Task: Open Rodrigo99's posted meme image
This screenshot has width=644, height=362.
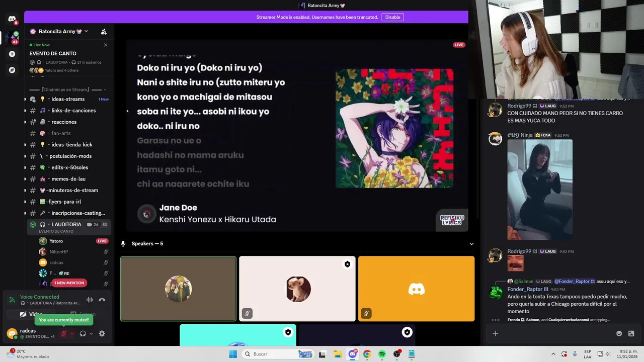Action: (x=515, y=263)
